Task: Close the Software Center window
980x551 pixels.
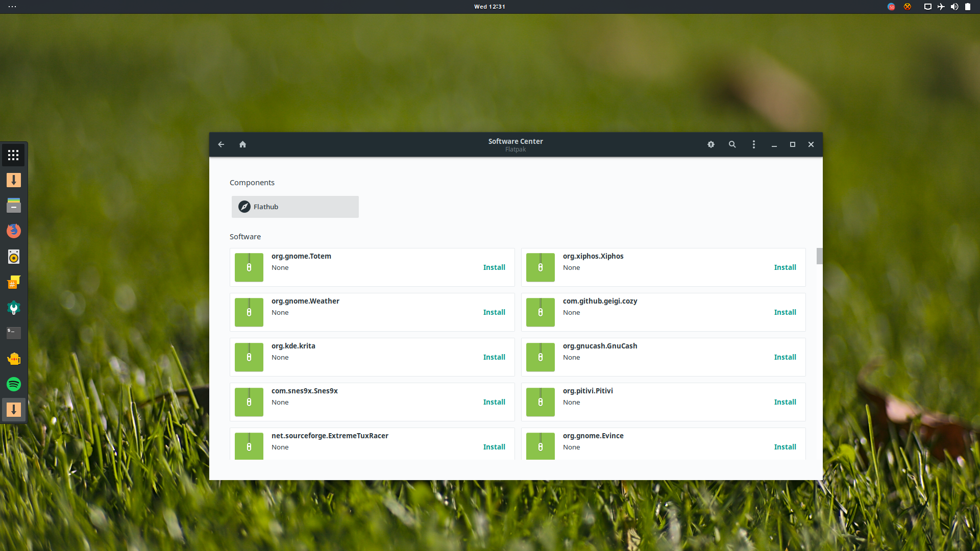Action: coord(811,144)
